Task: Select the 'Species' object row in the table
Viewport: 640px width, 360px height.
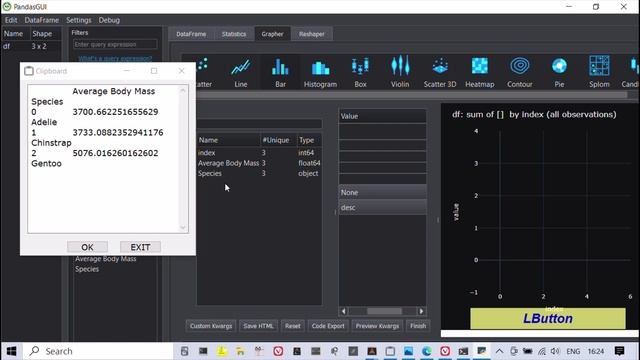Action: tap(259, 173)
